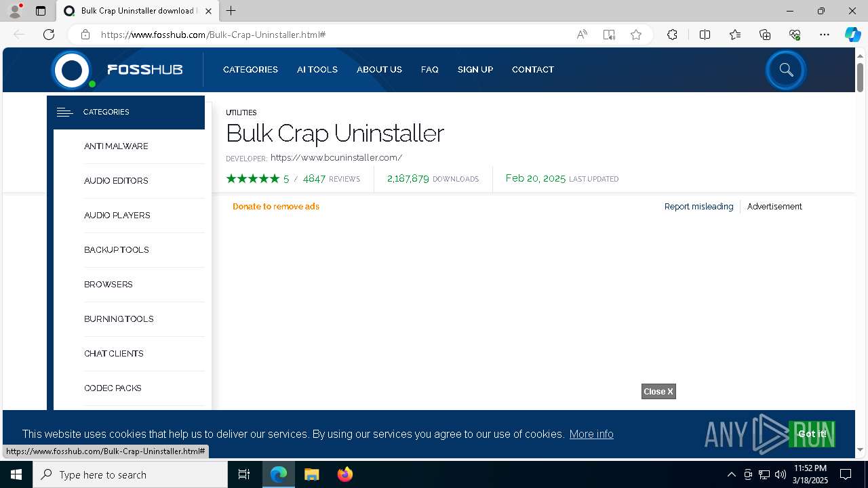Open Browser essentials heart icon
The height and width of the screenshot is (488, 868).
point(795,35)
